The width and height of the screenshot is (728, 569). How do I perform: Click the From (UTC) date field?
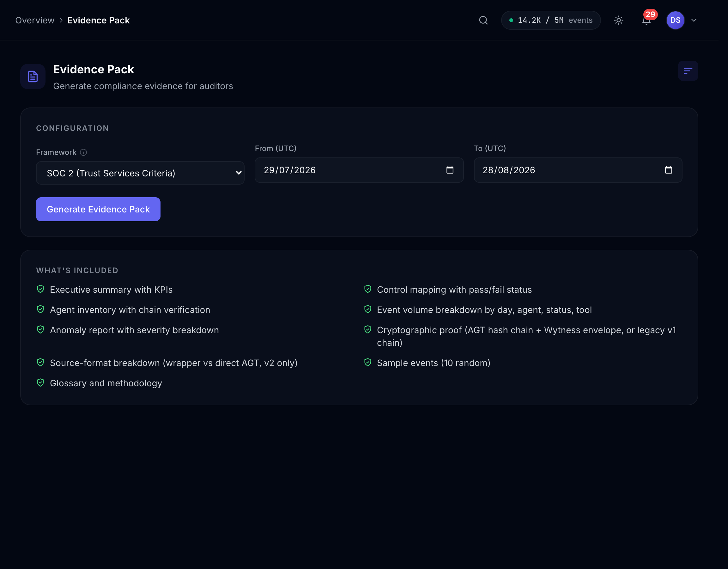pos(359,170)
